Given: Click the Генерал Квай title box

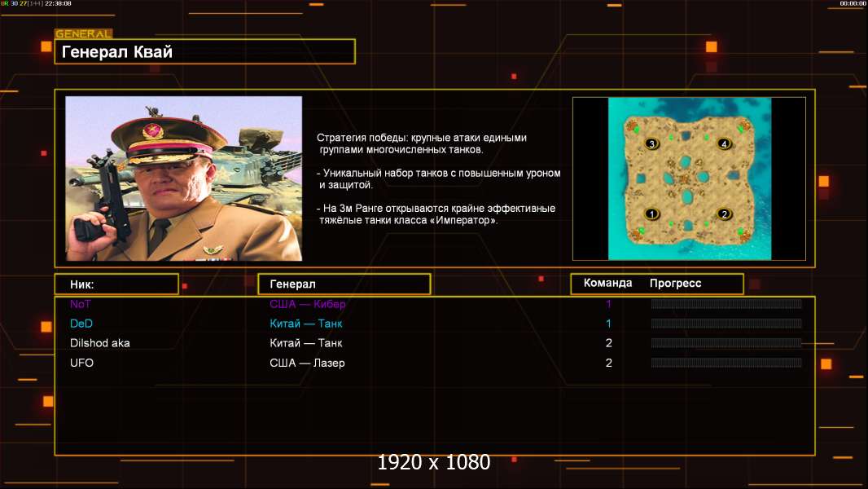Looking at the screenshot, I should click(x=204, y=52).
